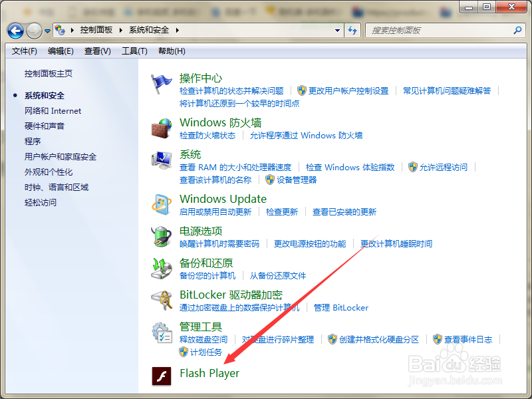Screen dimensions: 532x399
Task: Click 查看该计算机的名称 link
Action: [215, 180]
